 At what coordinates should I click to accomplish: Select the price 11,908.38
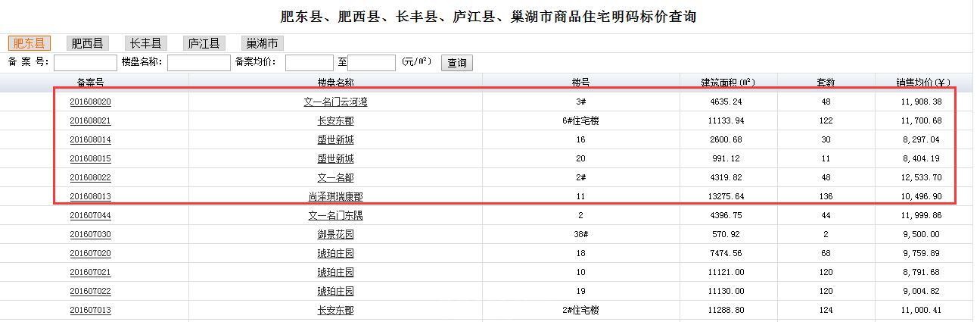coord(921,102)
